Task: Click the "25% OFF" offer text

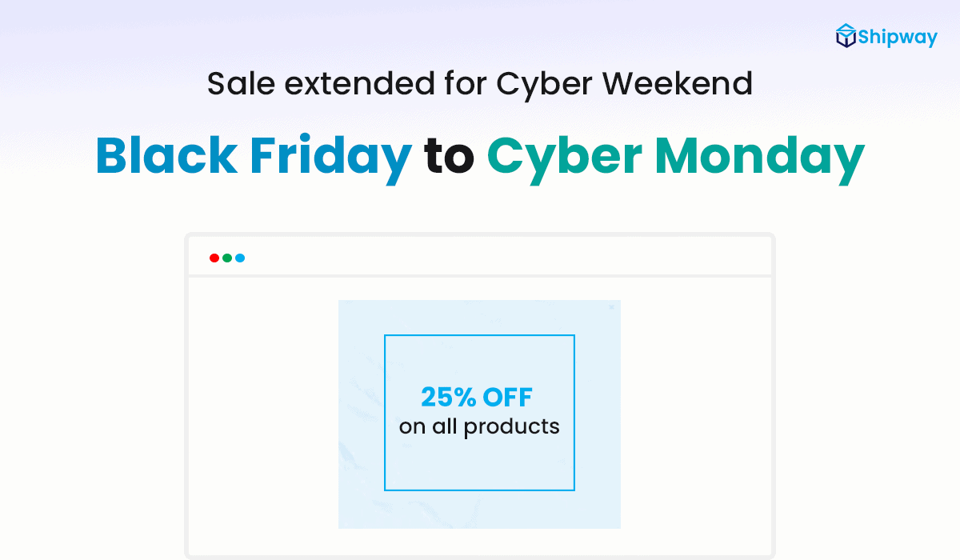Action: (x=477, y=397)
